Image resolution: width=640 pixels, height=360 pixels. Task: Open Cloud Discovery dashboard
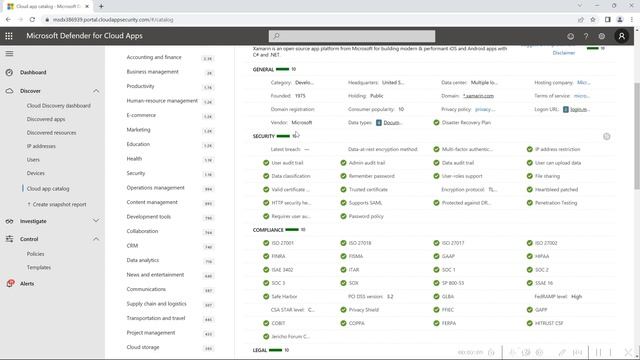[58, 106]
